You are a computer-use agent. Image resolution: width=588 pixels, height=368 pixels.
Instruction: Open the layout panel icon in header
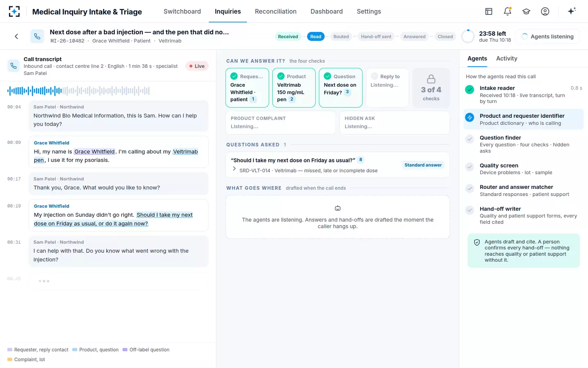[489, 11]
